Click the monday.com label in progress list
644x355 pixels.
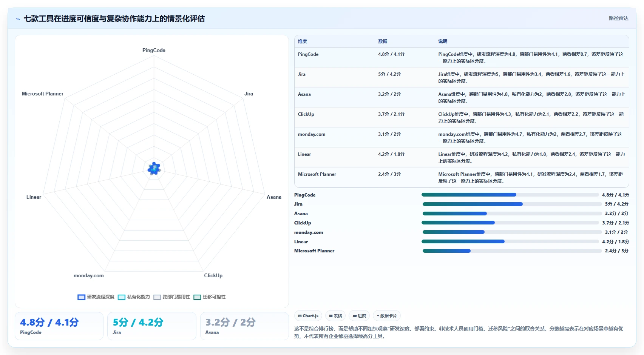click(309, 232)
